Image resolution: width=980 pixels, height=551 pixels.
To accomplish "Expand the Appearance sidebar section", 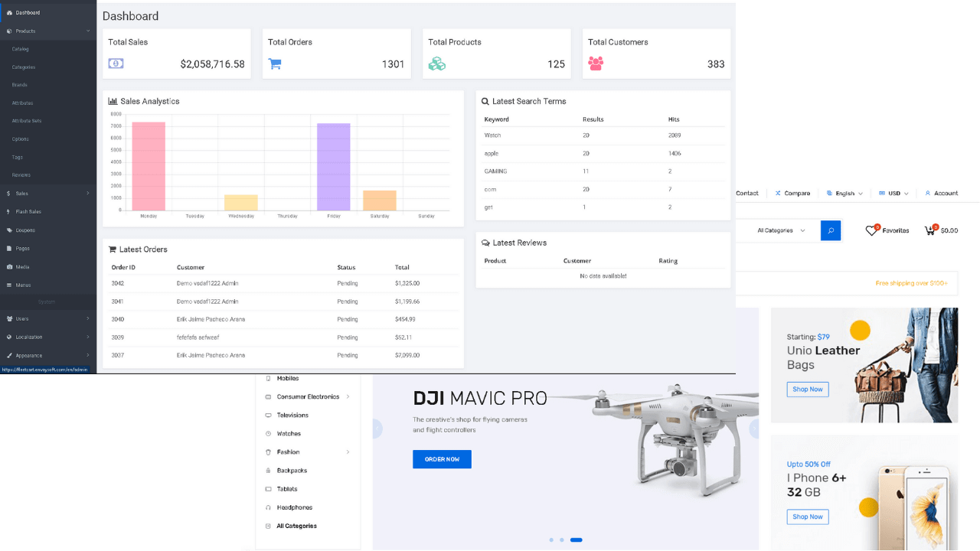I will 48,355.
